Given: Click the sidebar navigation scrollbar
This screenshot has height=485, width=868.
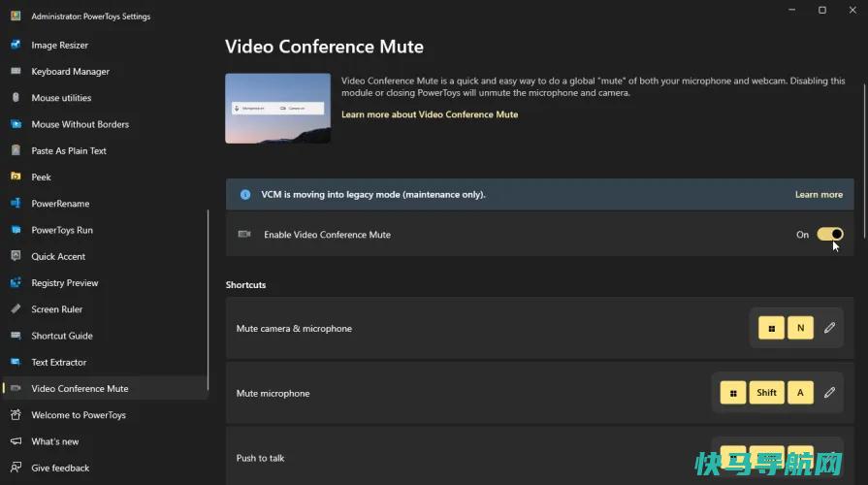Looking at the screenshot, I should point(209,300).
